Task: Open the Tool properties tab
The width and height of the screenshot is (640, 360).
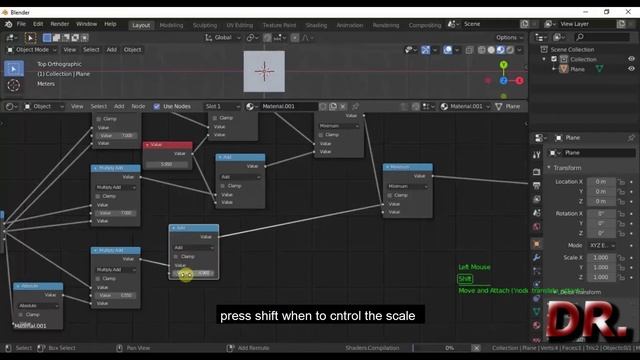Action: tap(537, 155)
